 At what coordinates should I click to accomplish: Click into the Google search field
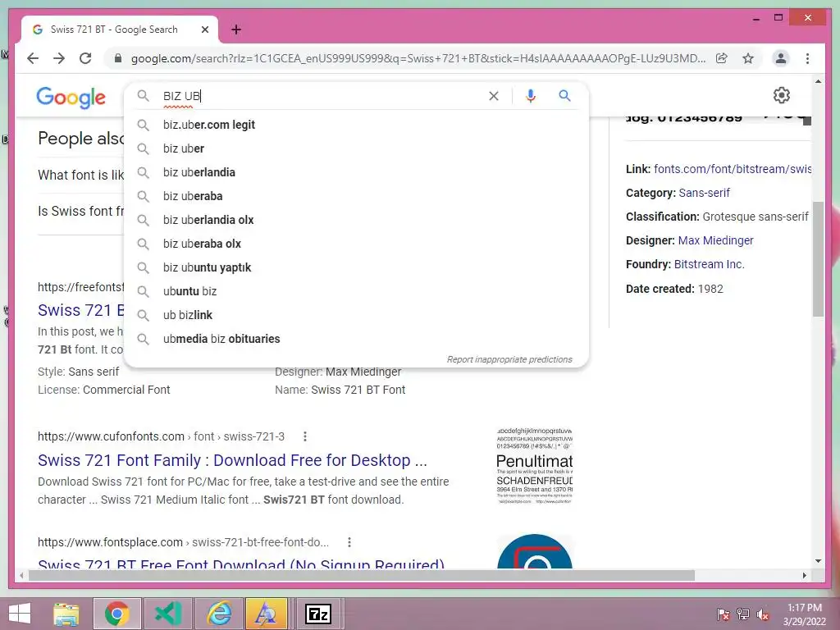[322, 96]
